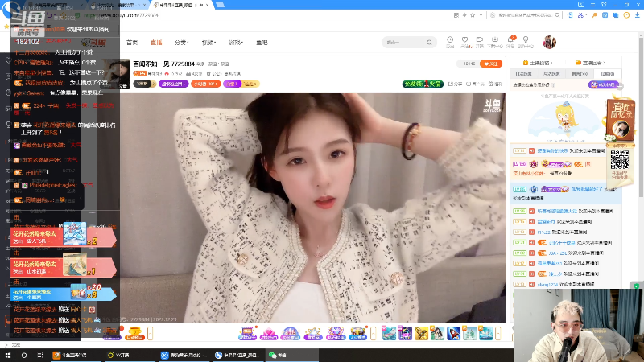Click the purple pill button in ranking panel

(x=603, y=84)
